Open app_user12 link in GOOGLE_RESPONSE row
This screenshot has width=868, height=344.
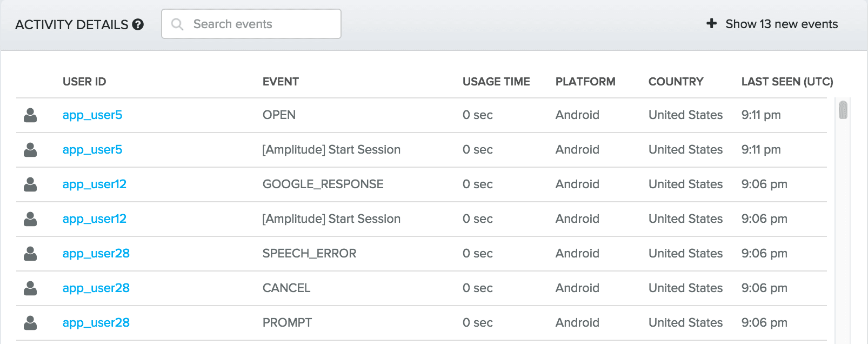[95, 184]
